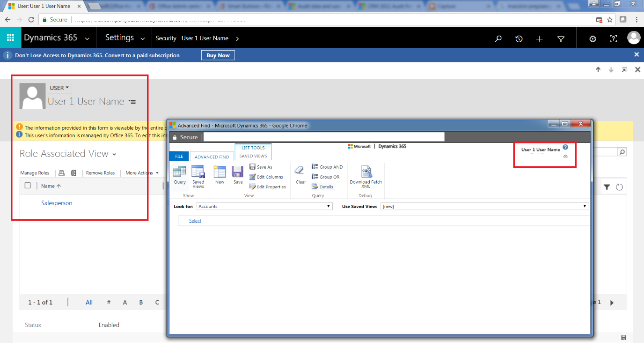Click the Save floppy icon in Advanced Find ribbon

(238, 175)
